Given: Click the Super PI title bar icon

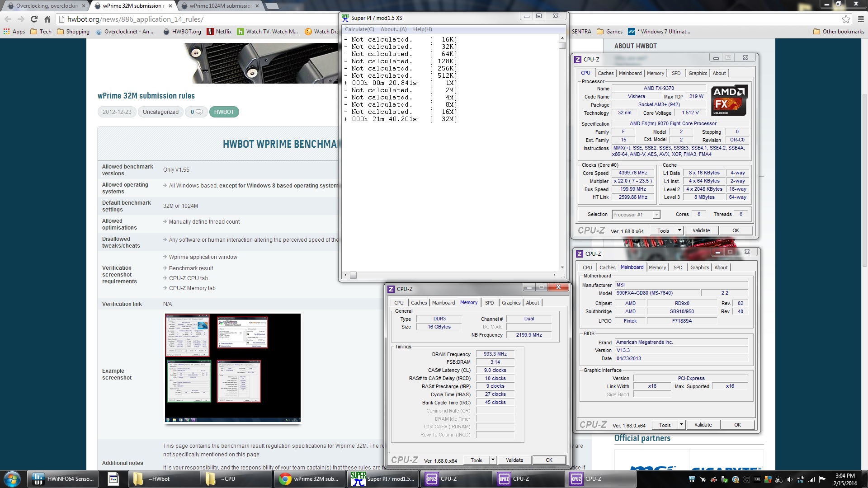Looking at the screenshot, I should click(x=345, y=18).
